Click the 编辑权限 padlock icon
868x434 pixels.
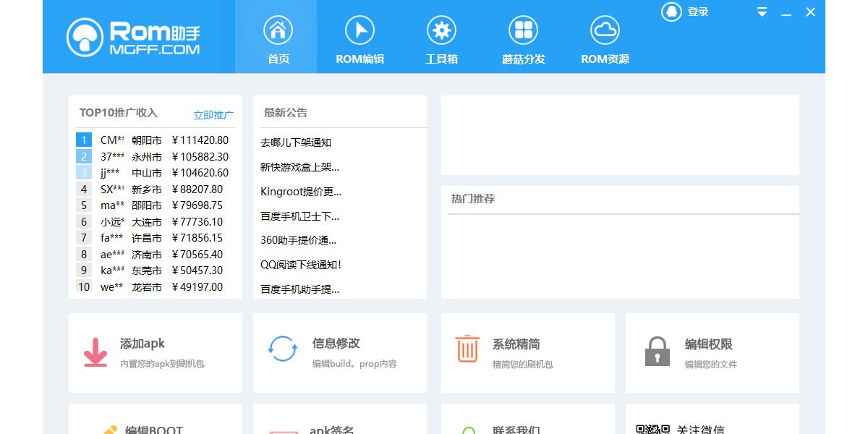click(x=657, y=352)
